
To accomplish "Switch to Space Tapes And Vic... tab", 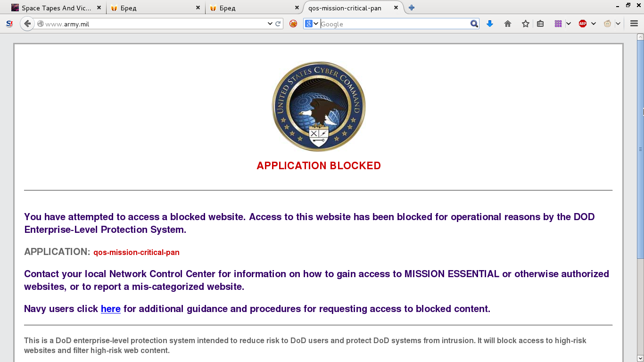I will coord(56,8).
